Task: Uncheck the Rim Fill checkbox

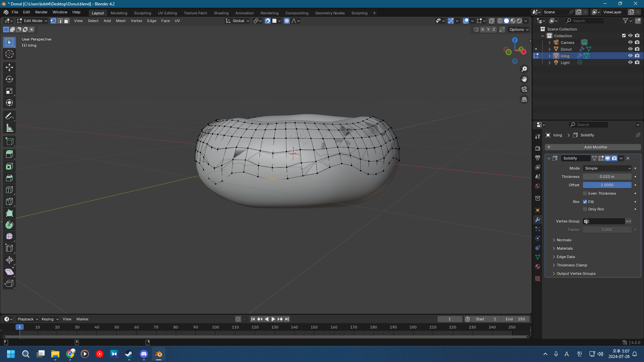Action: click(585, 202)
